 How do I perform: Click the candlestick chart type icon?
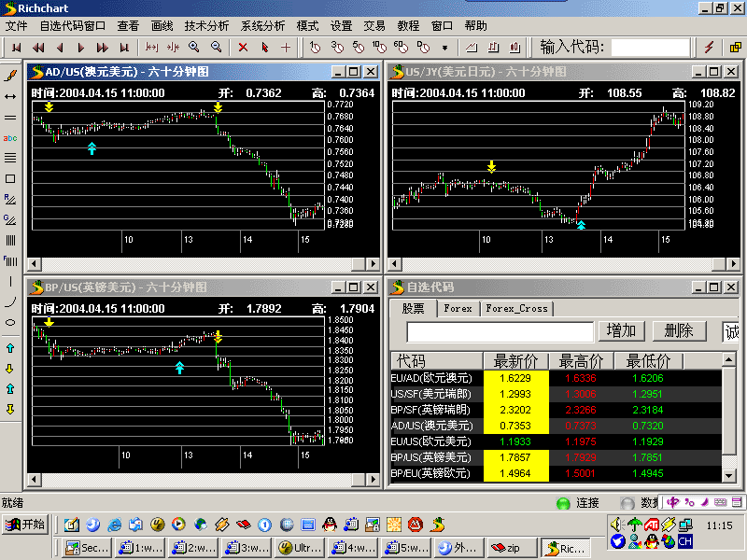click(x=515, y=48)
